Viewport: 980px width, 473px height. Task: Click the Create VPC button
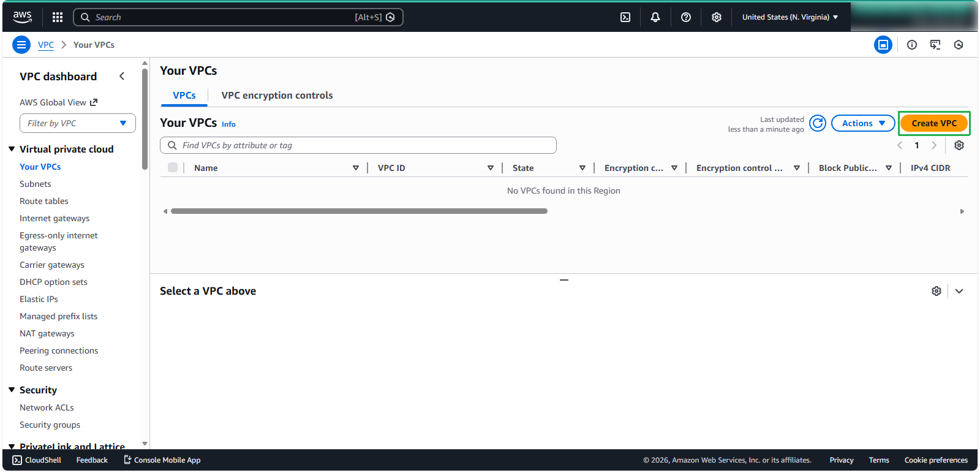[x=934, y=123]
